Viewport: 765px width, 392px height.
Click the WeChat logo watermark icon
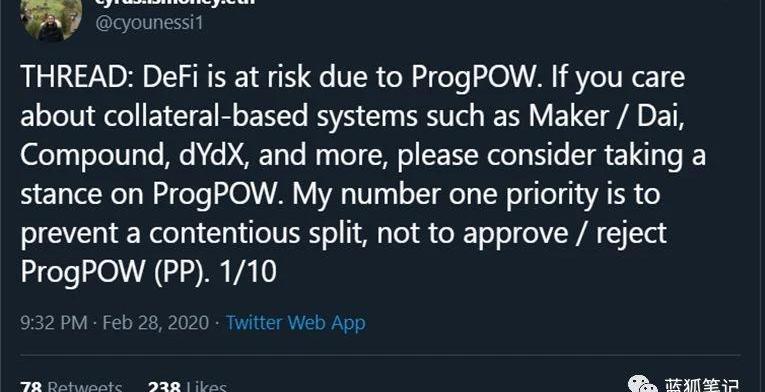pos(643,385)
